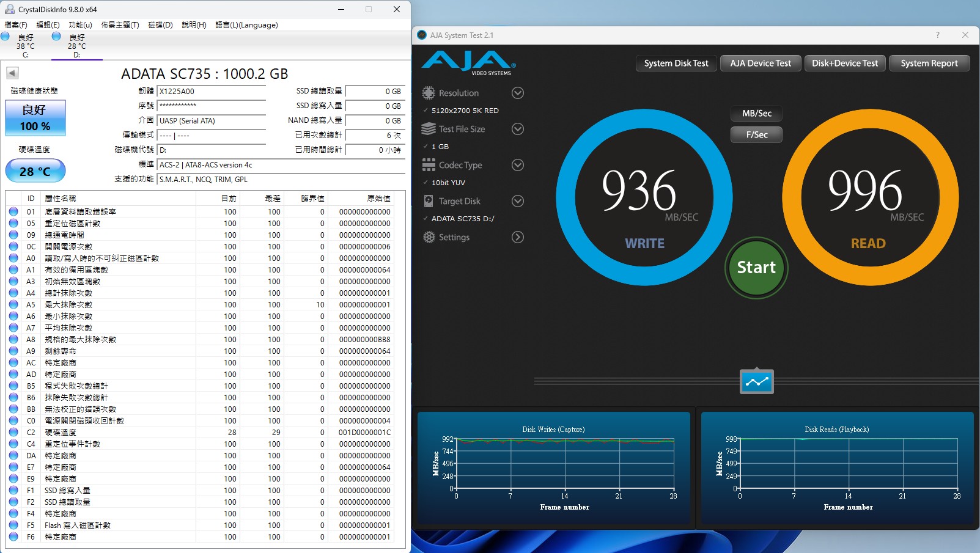
Task: Click status orb for attribute F1 row
Action: pyautogui.click(x=13, y=490)
